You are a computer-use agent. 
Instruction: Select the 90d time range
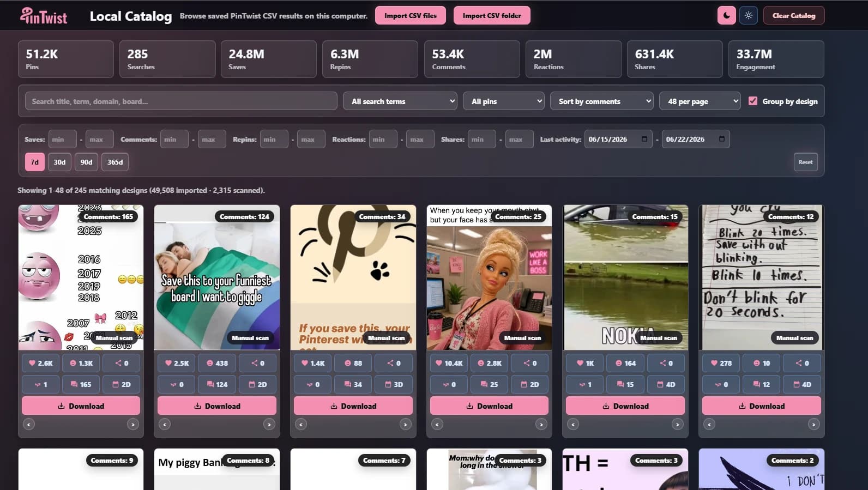click(x=86, y=162)
